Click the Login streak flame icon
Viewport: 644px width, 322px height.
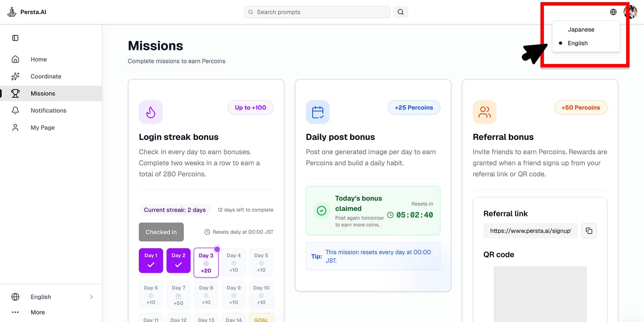[151, 112]
